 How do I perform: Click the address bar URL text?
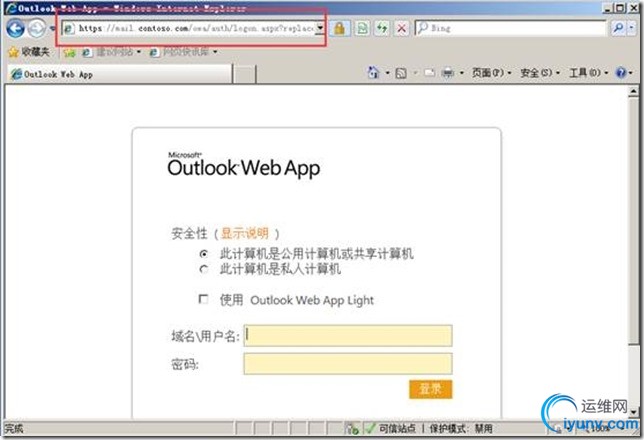(196, 28)
